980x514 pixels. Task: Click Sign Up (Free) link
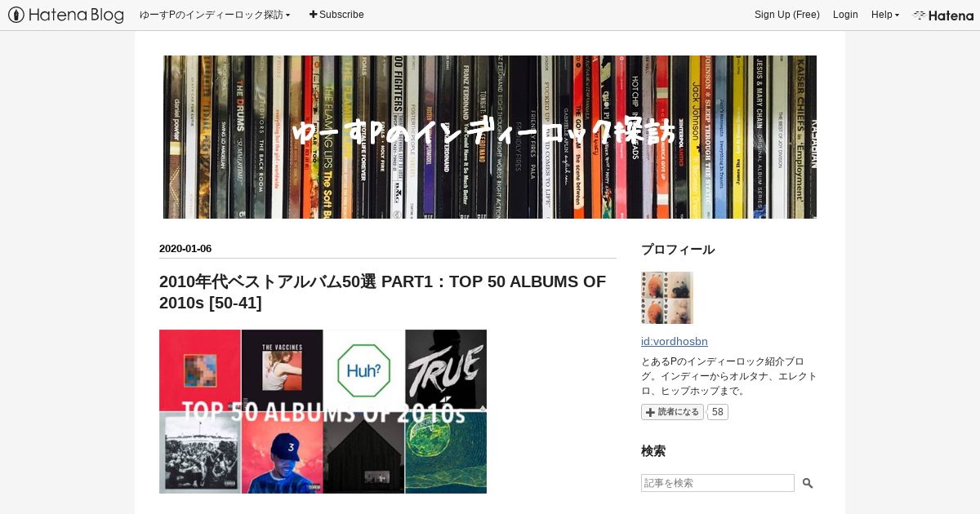(x=787, y=15)
